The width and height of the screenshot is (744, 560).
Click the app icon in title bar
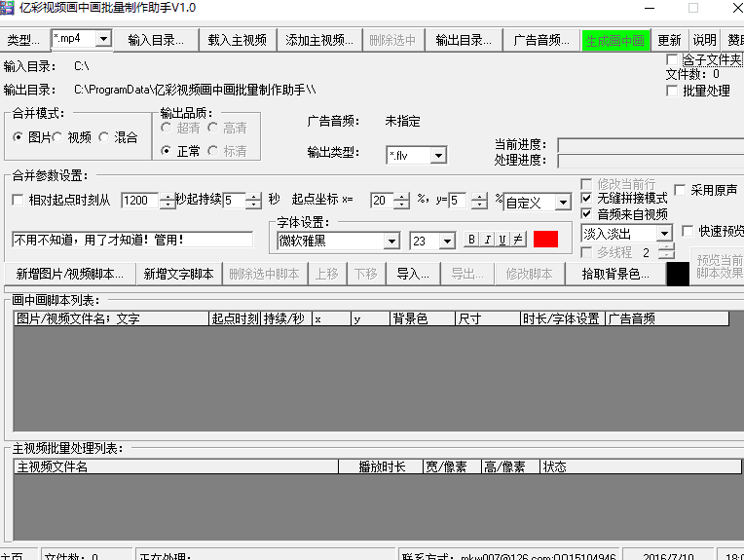8,8
